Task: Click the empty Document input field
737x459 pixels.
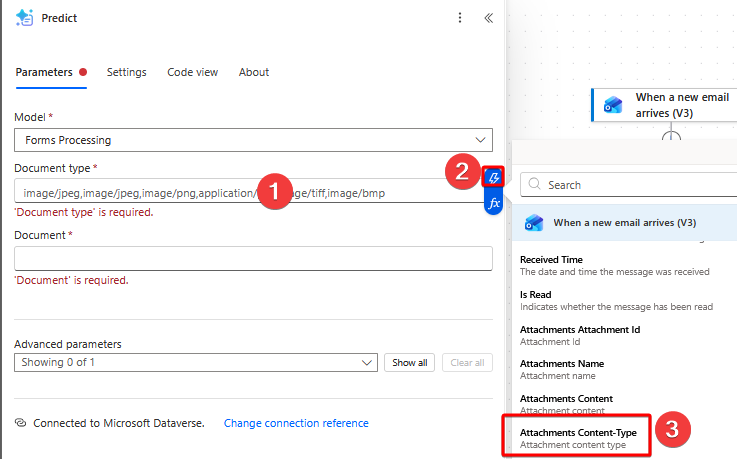Action: tap(253, 258)
